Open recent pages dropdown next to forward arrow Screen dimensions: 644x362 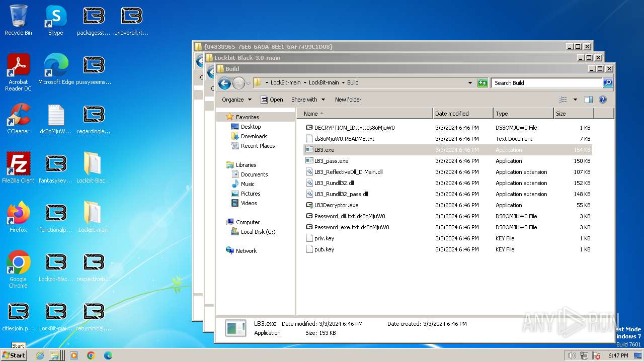click(248, 83)
